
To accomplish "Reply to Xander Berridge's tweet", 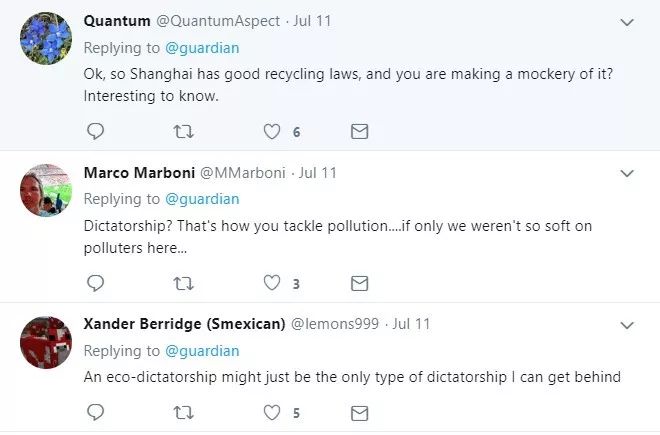I will (x=96, y=412).
